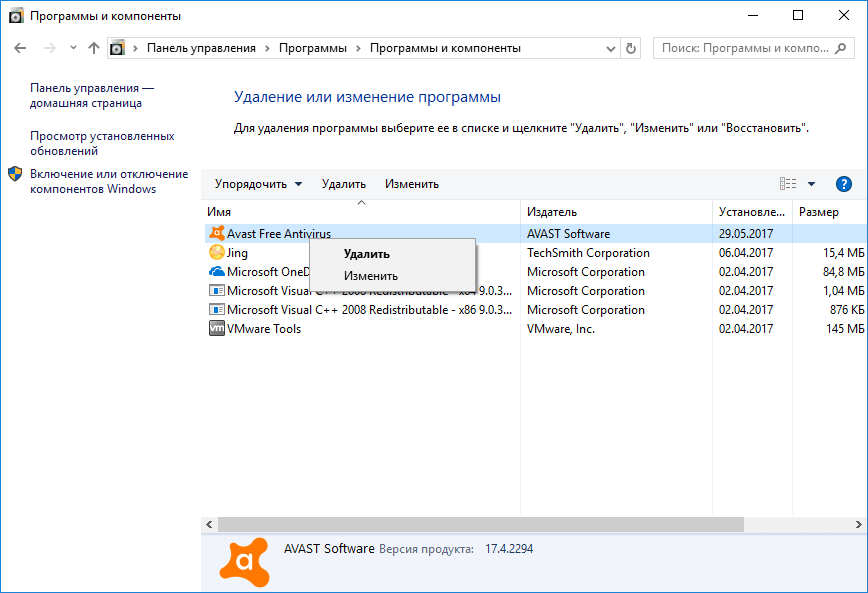
Task: Open additional view options dropdown arrow
Action: click(x=812, y=184)
